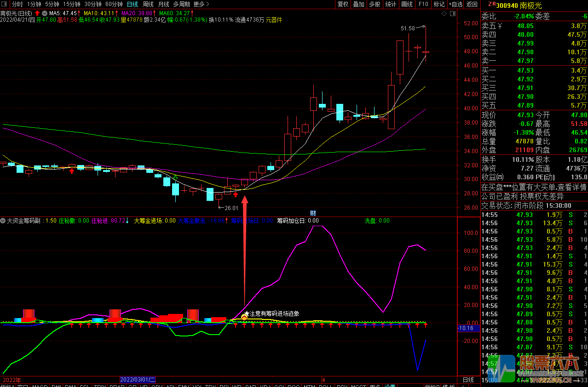Switch to the 月线 monthly tab

pyautogui.click(x=163, y=4)
